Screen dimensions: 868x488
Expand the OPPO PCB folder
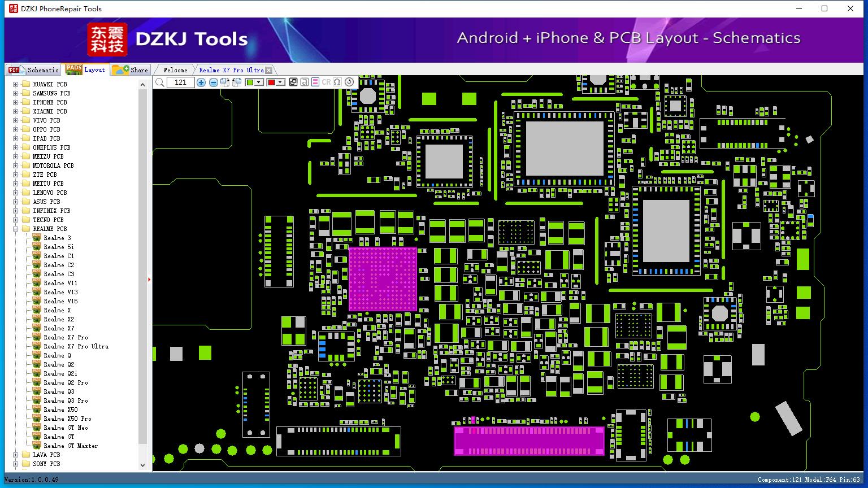pos(15,129)
